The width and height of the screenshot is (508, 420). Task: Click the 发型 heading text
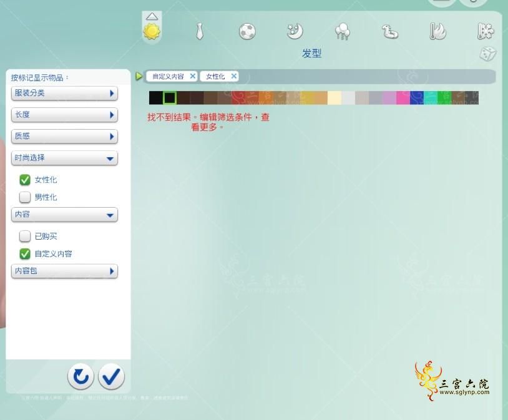click(x=311, y=54)
